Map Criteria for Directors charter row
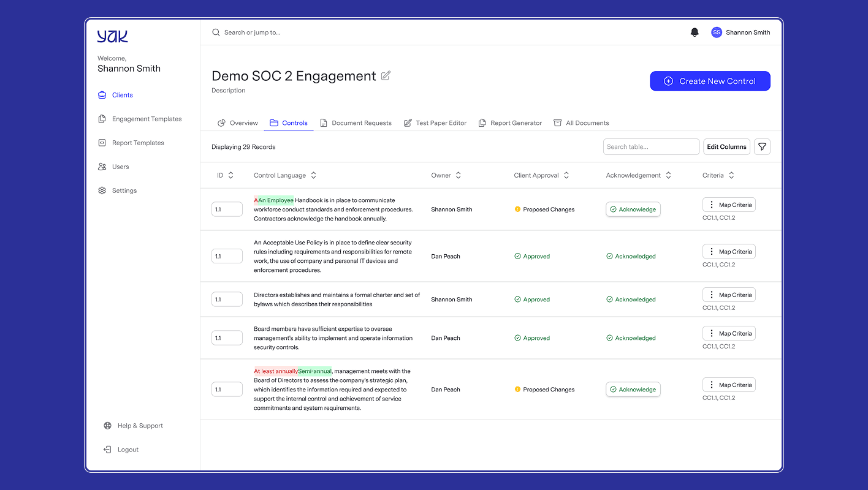868x490 pixels. (x=729, y=295)
